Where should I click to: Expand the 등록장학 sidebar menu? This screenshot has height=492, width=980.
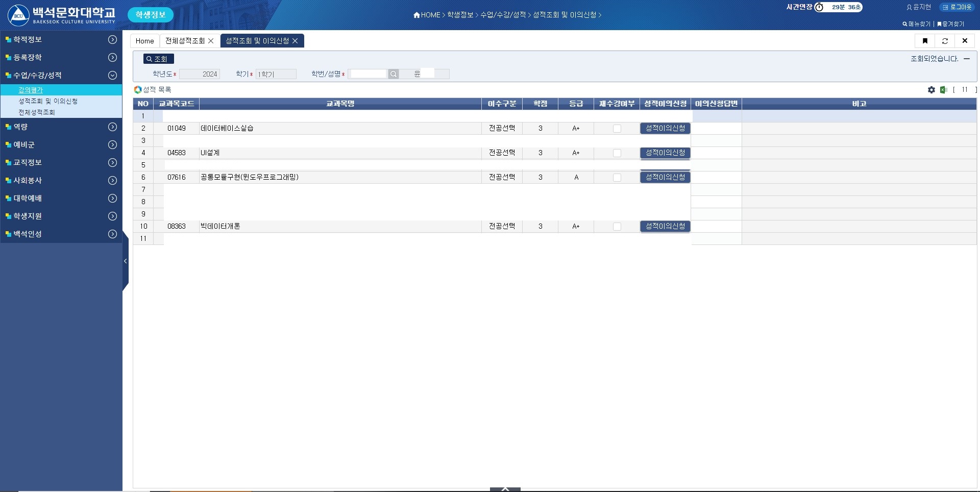pos(112,58)
